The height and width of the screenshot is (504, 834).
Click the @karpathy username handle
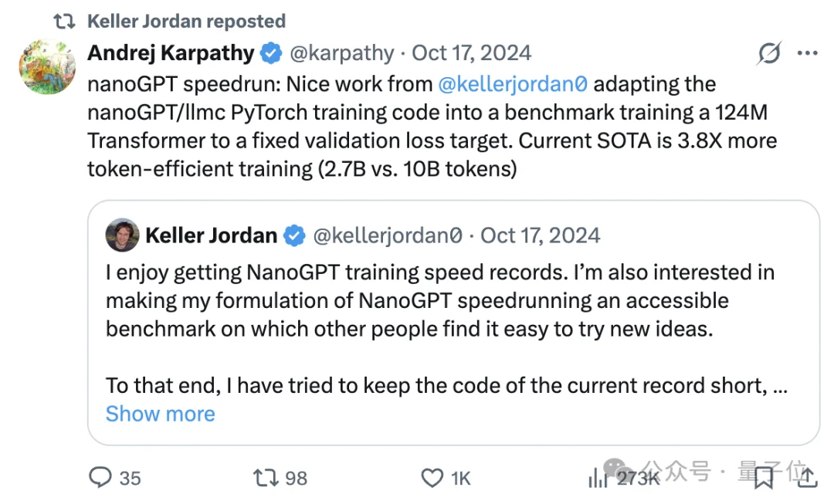343,52
